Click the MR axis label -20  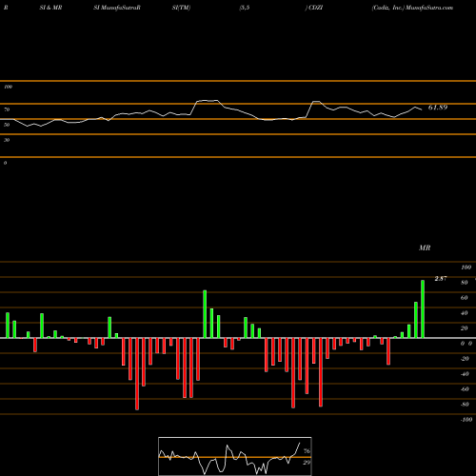pyautogui.click(x=465, y=359)
